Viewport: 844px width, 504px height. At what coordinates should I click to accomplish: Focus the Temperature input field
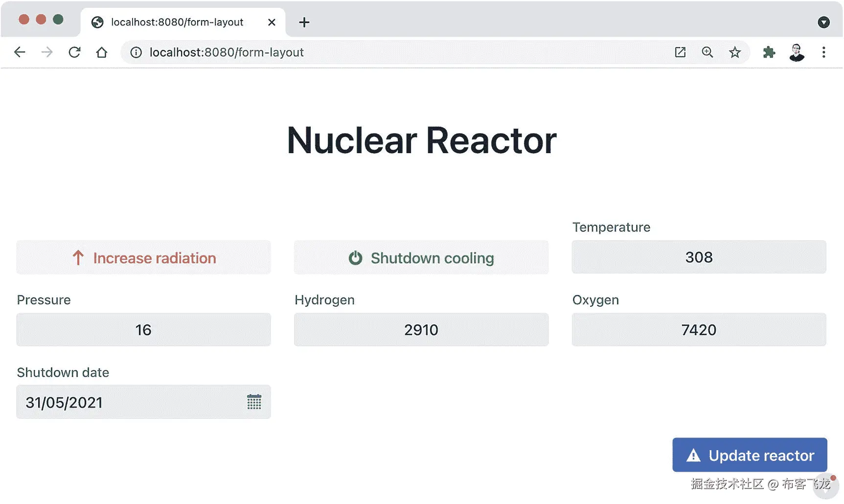pyautogui.click(x=699, y=257)
